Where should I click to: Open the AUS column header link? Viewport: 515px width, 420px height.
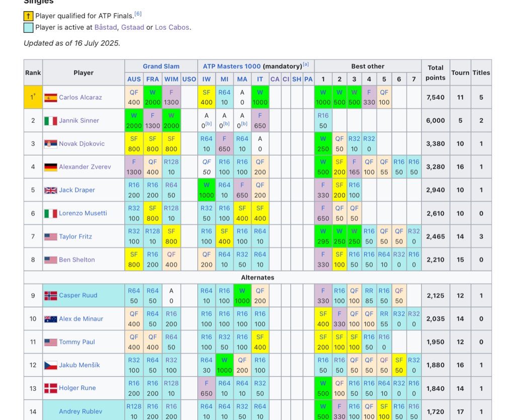134,79
